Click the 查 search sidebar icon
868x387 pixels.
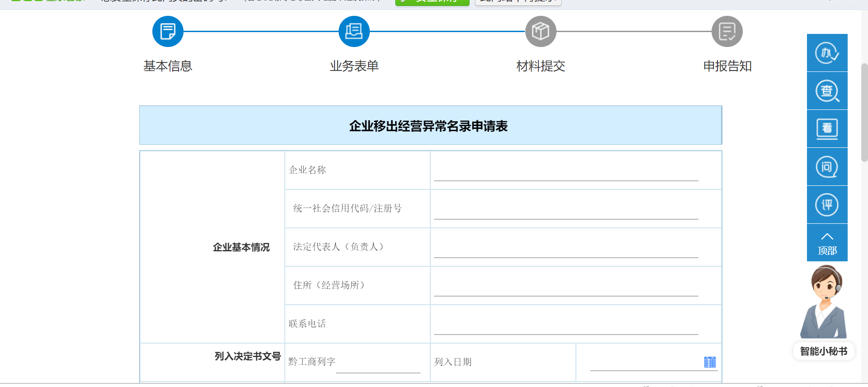pyautogui.click(x=827, y=91)
